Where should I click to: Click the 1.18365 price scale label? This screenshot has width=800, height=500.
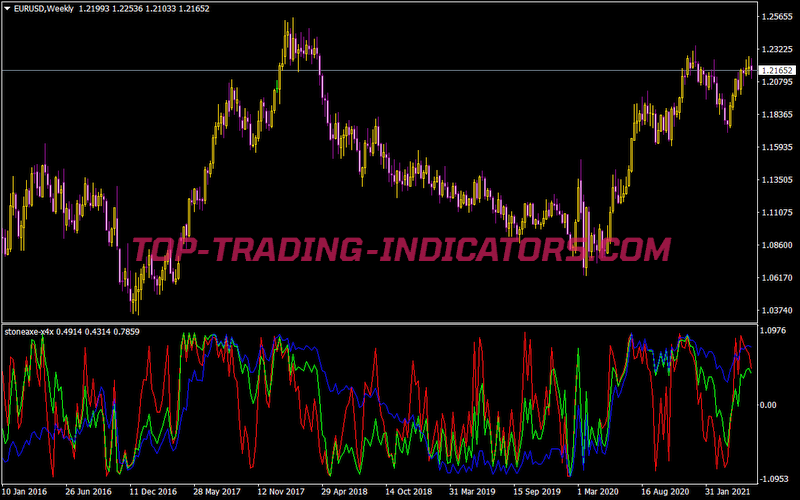776,115
